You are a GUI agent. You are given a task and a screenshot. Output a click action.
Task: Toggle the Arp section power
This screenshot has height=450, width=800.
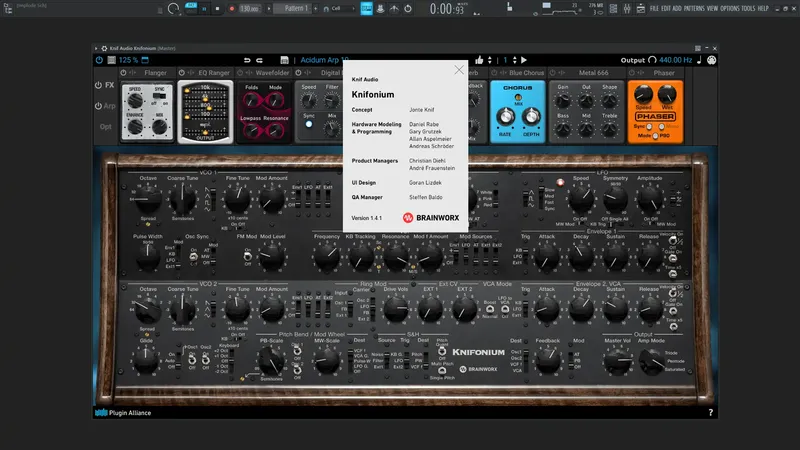point(98,106)
